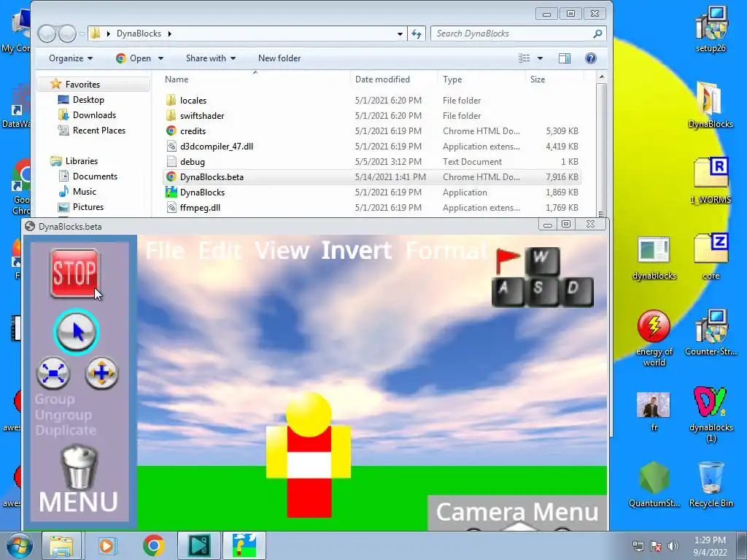Expand the arrow after DynaBlocks in breadcrumb

pyautogui.click(x=169, y=34)
